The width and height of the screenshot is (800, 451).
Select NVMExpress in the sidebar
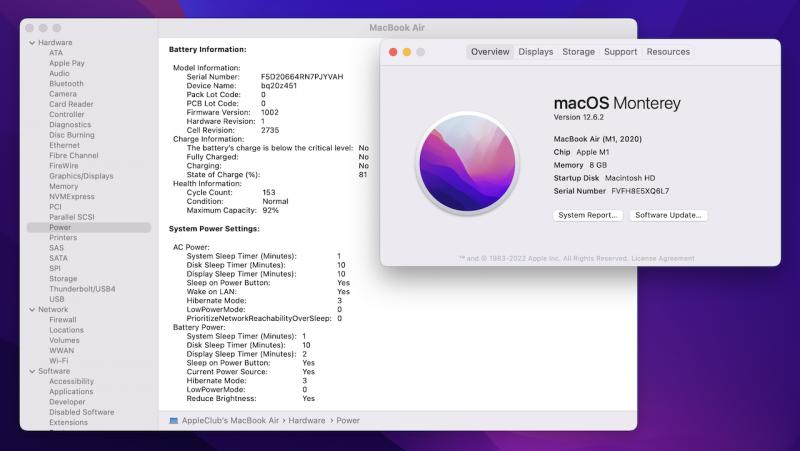click(72, 196)
